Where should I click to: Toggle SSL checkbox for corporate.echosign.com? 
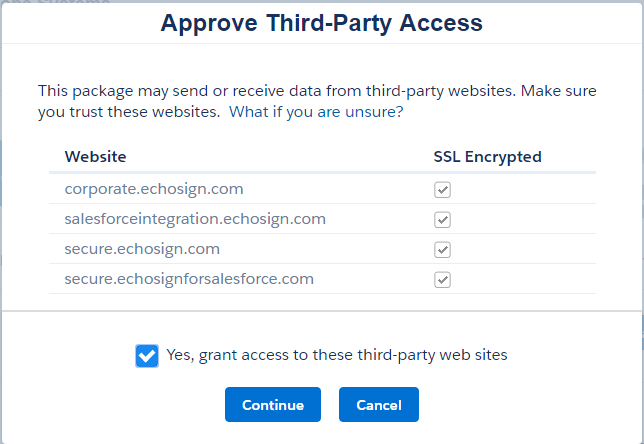click(x=442, y=190)
